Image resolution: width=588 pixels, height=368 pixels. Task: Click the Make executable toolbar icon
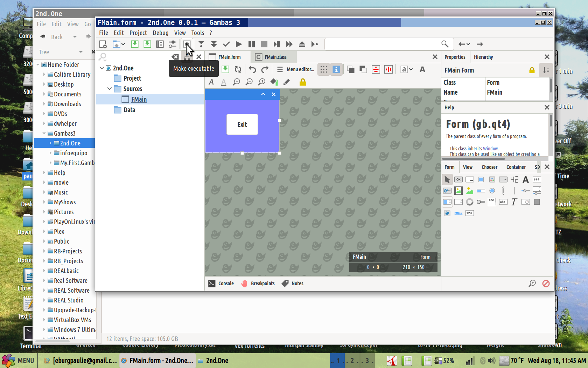click(187, 44)
